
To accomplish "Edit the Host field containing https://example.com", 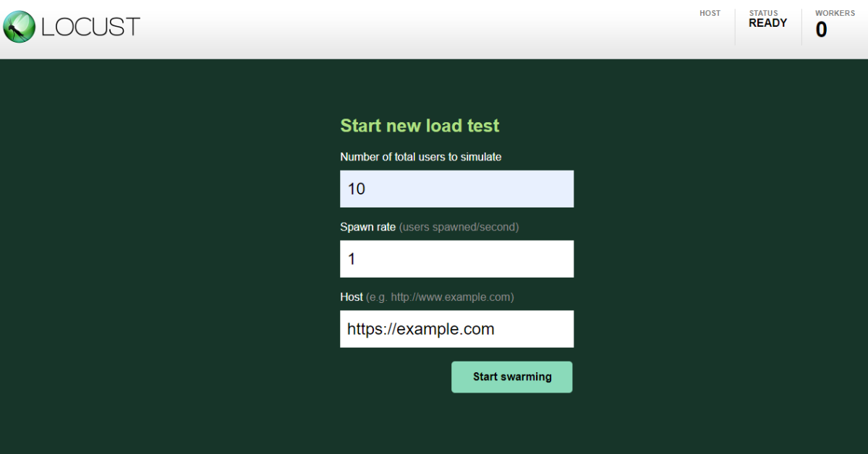I will tap(456, 329).
